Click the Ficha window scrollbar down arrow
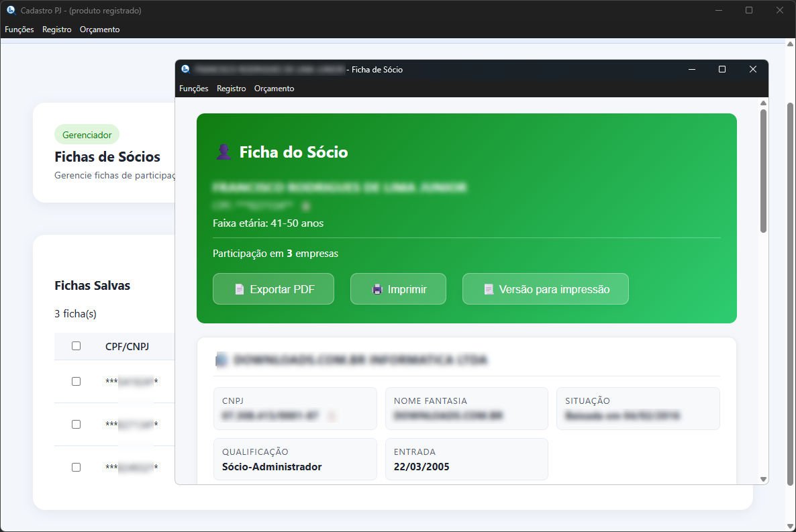 click(x=763, y=479)
